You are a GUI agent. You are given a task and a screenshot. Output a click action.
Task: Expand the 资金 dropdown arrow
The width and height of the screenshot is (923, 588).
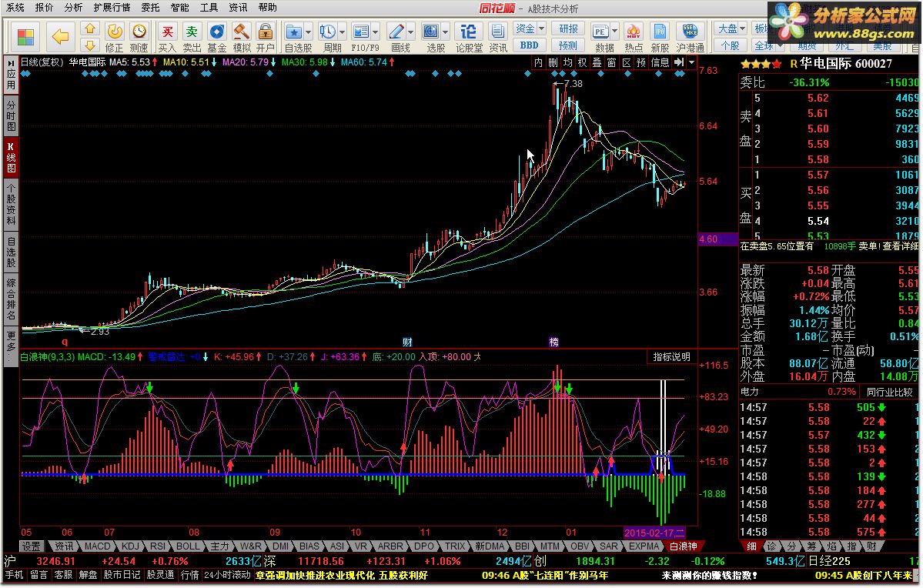(x=541, y=28)
